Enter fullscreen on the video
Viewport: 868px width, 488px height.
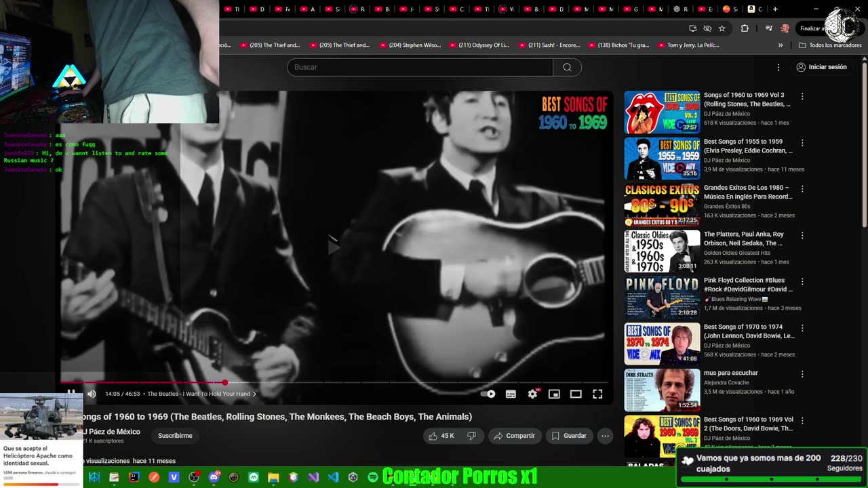597,394
